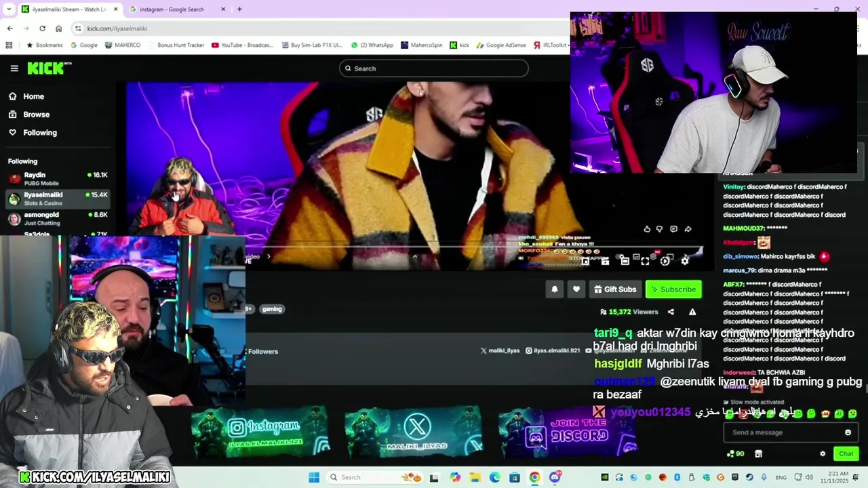The width and height of the screenshot is (868, 488).
Task: Open Bonus Hunt Tracker bookmark
Action: pyautogui.click(x=176, y=45)
